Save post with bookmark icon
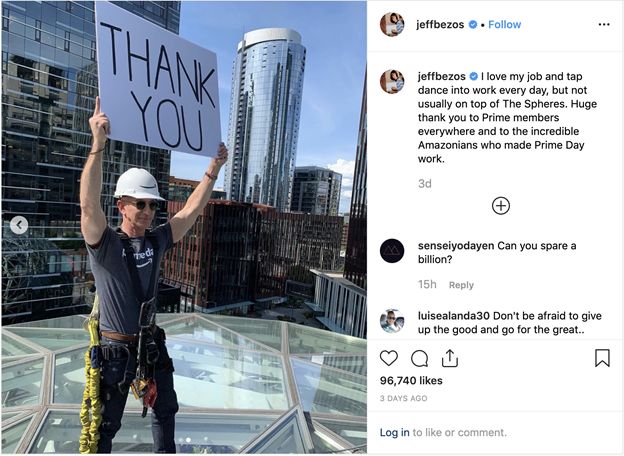Image resolution: width=624 pixels, height=456 pixels. [x=602, y=358]
